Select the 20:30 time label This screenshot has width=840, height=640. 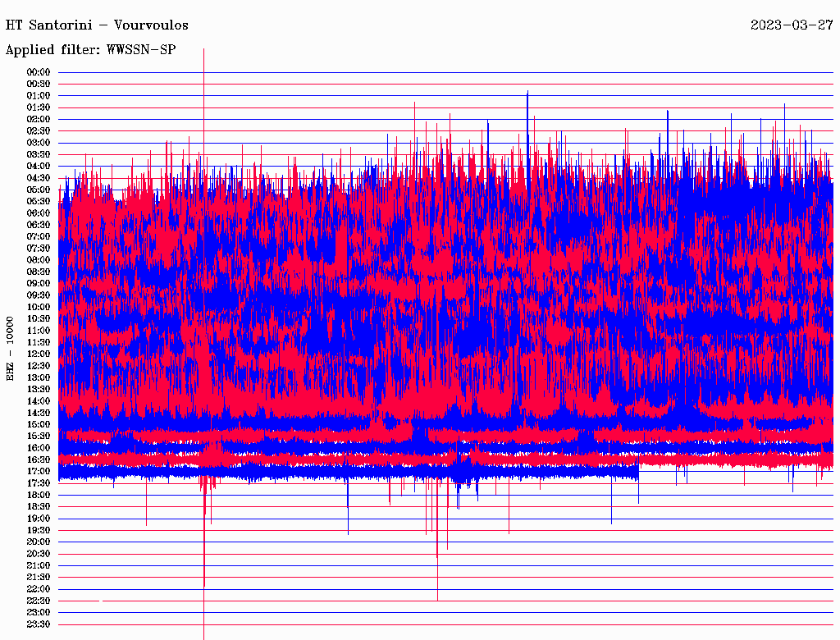click(39, 554)
